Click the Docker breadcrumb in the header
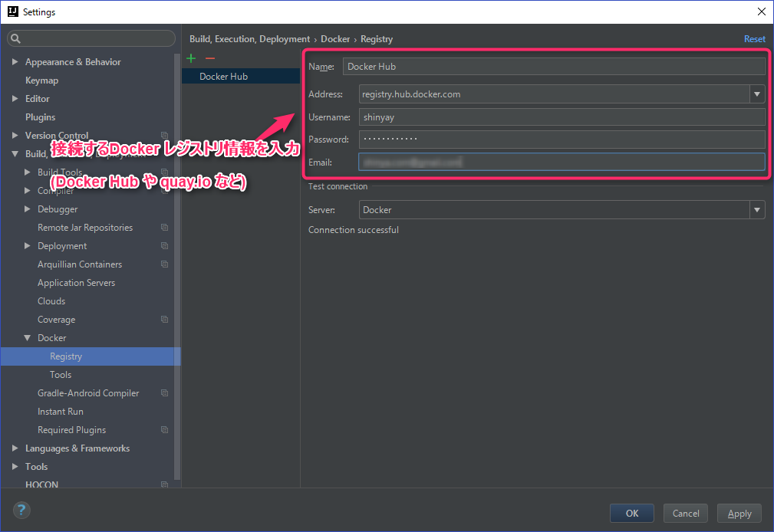The image size is (774, 532). (335, 39)
